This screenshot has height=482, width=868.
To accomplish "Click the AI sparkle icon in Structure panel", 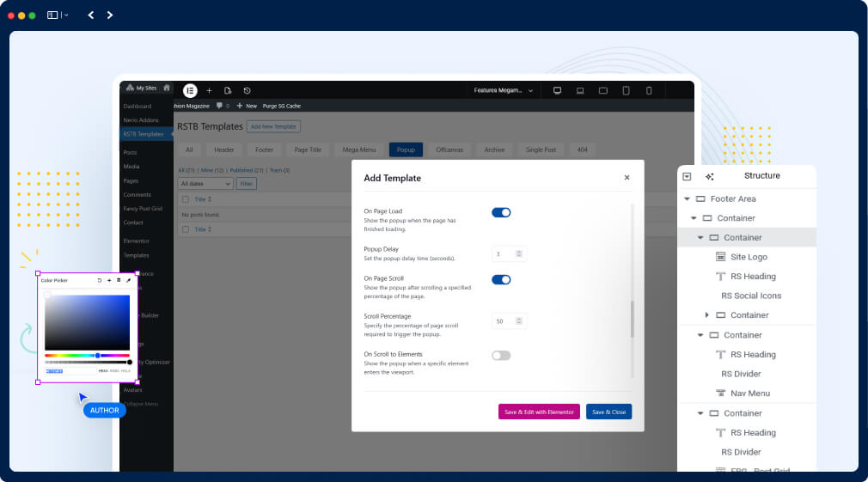I will pyautogui.click(x=710, y=176).
